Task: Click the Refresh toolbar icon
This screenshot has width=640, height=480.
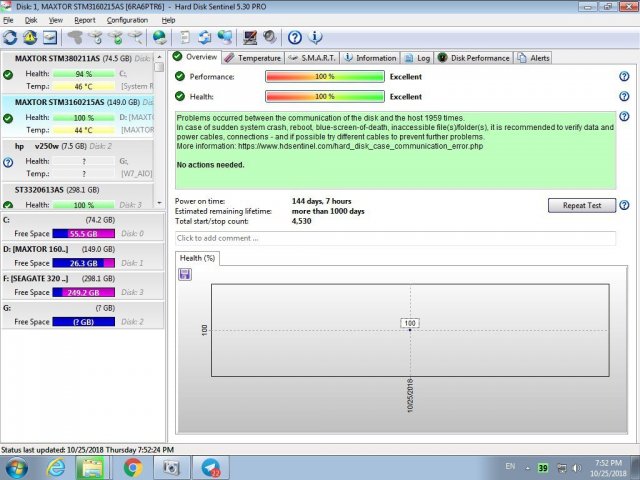Action: (10, 38)
